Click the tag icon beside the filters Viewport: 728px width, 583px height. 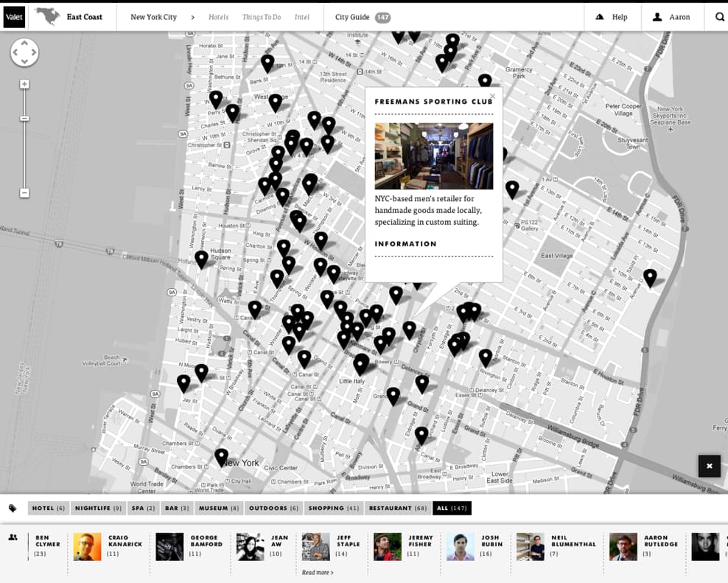(13, 509)
